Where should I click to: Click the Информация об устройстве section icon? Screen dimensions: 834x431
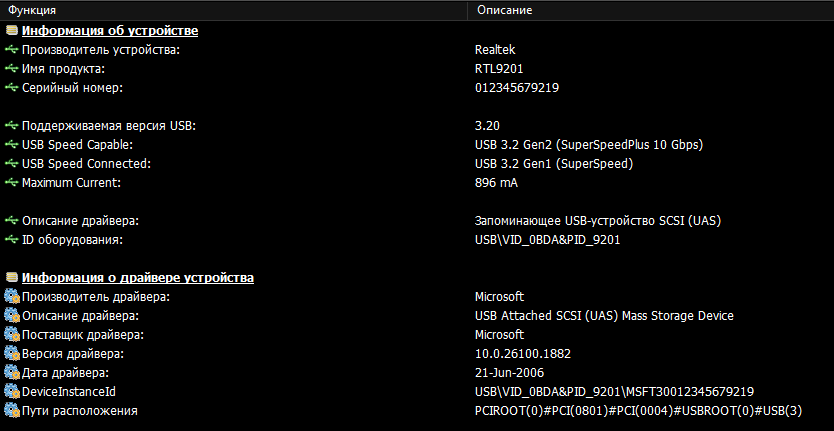(11, 31)
